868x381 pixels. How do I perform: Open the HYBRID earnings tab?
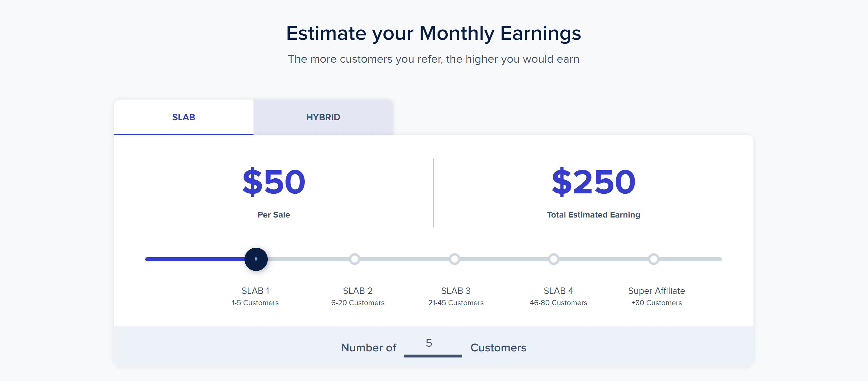click(x=323, y=117)
